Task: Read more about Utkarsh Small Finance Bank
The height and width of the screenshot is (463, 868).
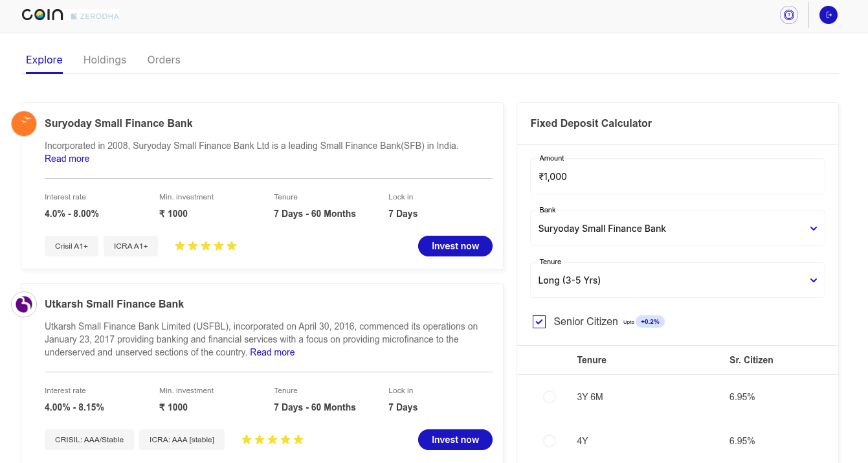Action: (x=272, y=352)
